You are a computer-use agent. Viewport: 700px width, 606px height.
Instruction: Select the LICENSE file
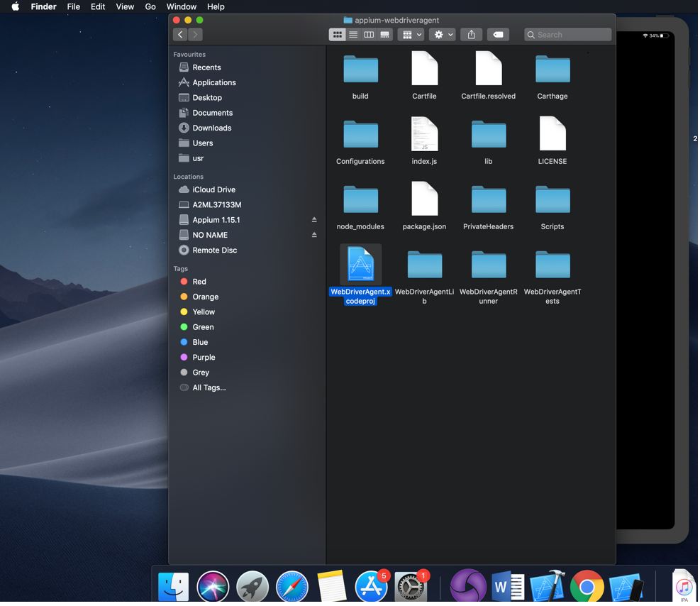[552, 133]
